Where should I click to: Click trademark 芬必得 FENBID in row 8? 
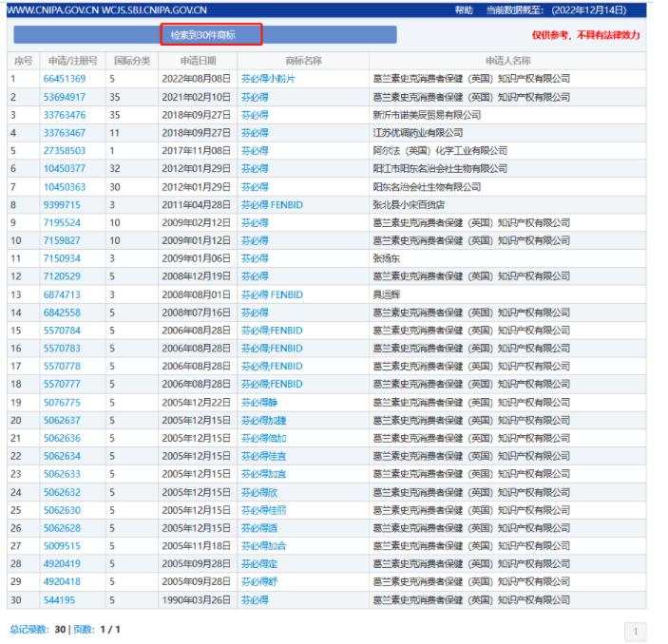[x=272, y=205]
